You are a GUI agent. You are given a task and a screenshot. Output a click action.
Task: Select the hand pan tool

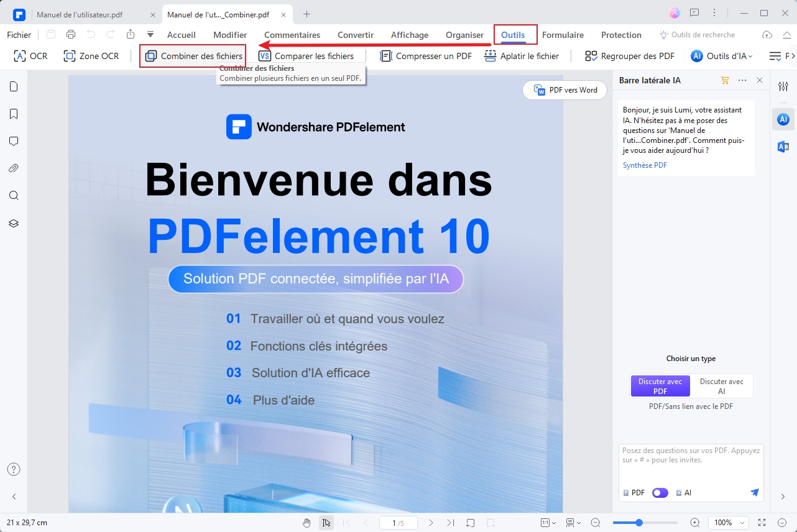[x=306, y=523]
